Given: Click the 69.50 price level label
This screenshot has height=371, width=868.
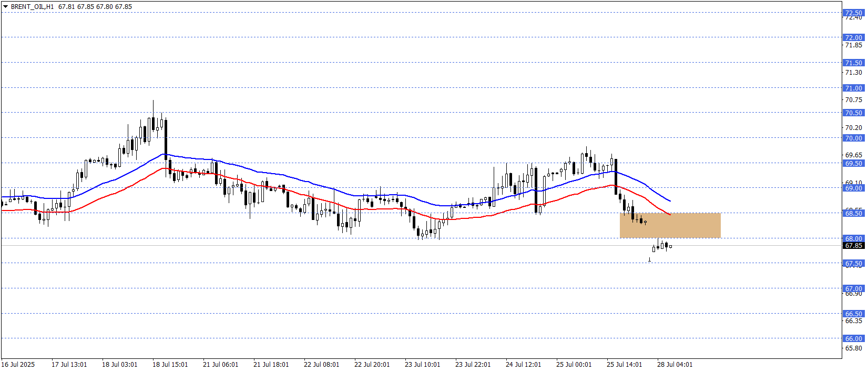Looking at the screenshot, I should coord(853,163).
